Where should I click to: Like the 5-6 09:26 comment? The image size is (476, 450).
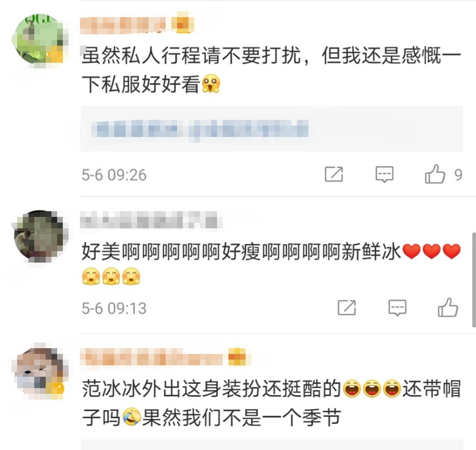click(x=435, y=174)
